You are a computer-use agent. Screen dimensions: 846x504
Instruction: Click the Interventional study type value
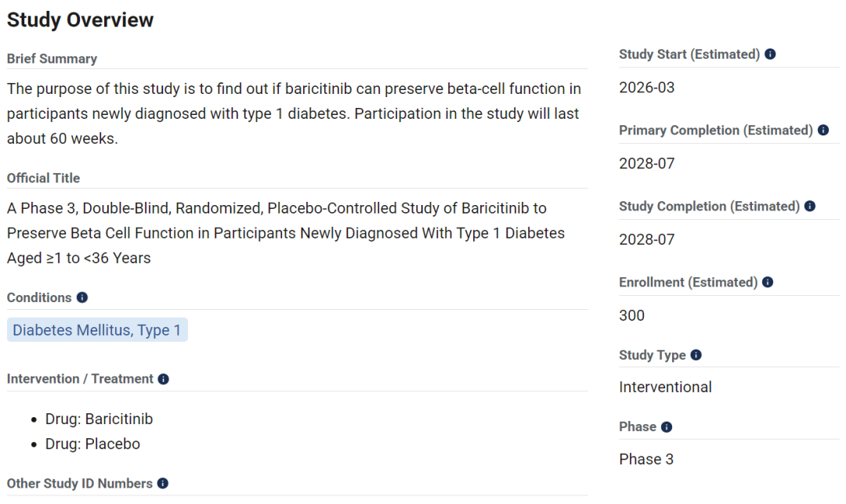(x=665, y=387)
